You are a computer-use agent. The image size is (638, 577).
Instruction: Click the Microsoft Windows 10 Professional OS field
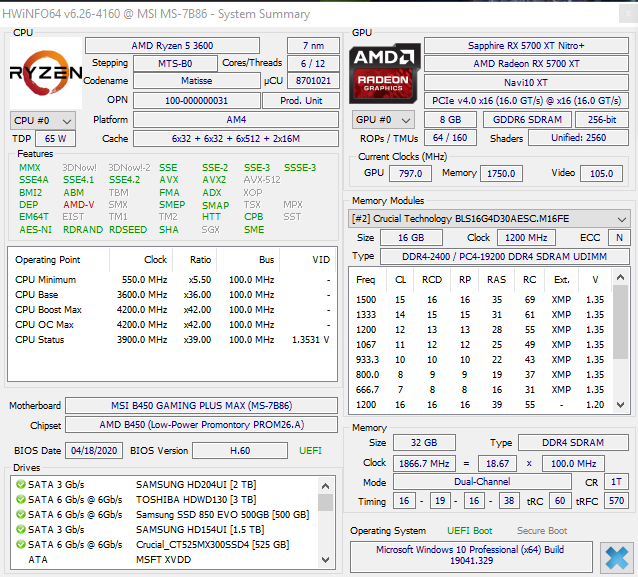coord(471,556)
